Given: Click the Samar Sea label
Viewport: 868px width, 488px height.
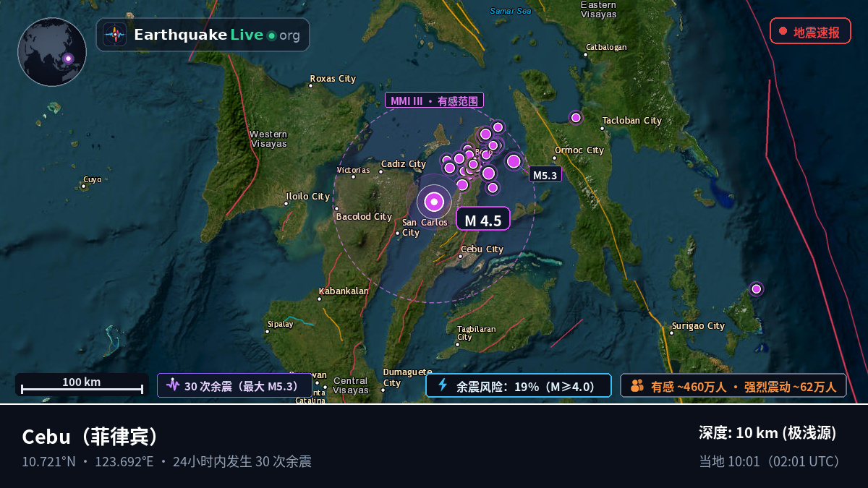Looking at the screenshot, I should click(x=511, y=11).
